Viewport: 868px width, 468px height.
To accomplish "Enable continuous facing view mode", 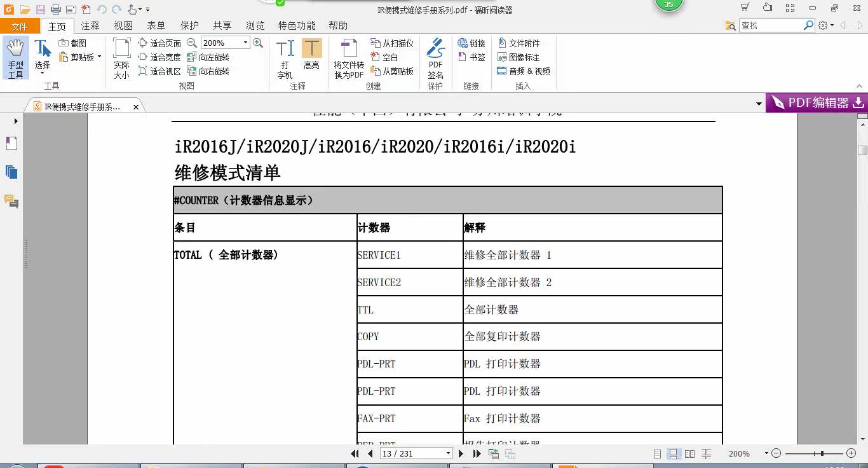I will click(x=706, y=454).
